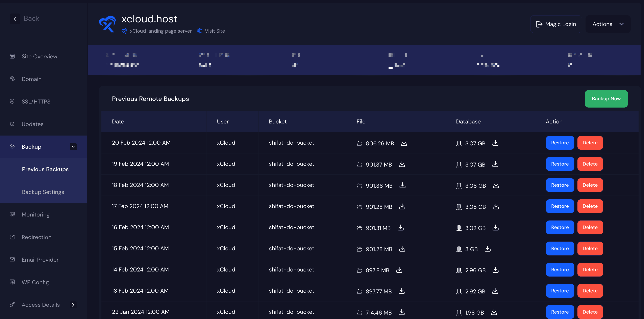
Task: Download 3.02 GB database backup
Action: tap(495, 228)
